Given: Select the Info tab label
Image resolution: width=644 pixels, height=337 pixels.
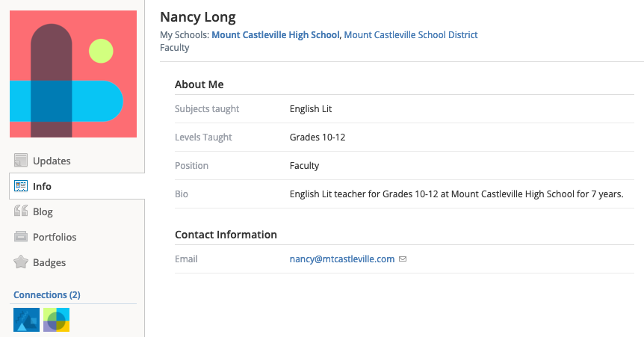Looking at the screenshot, I should click(x=42, y=186).
